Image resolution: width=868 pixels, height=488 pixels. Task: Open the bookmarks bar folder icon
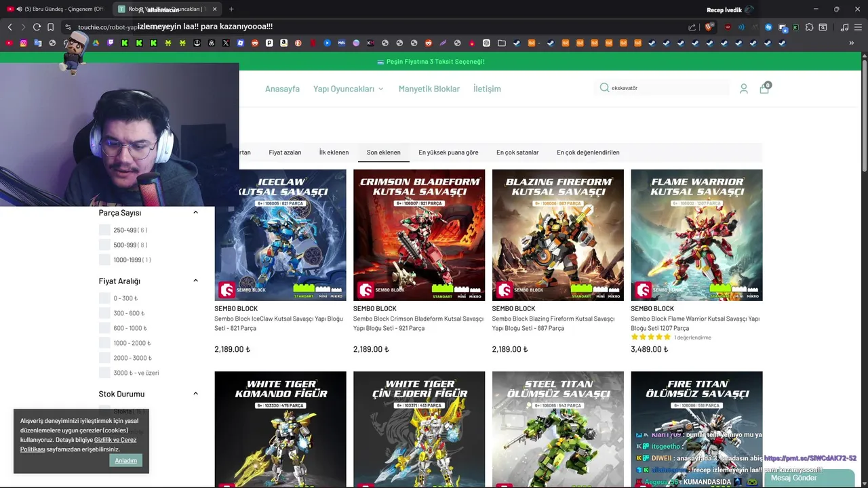(501, 43)
